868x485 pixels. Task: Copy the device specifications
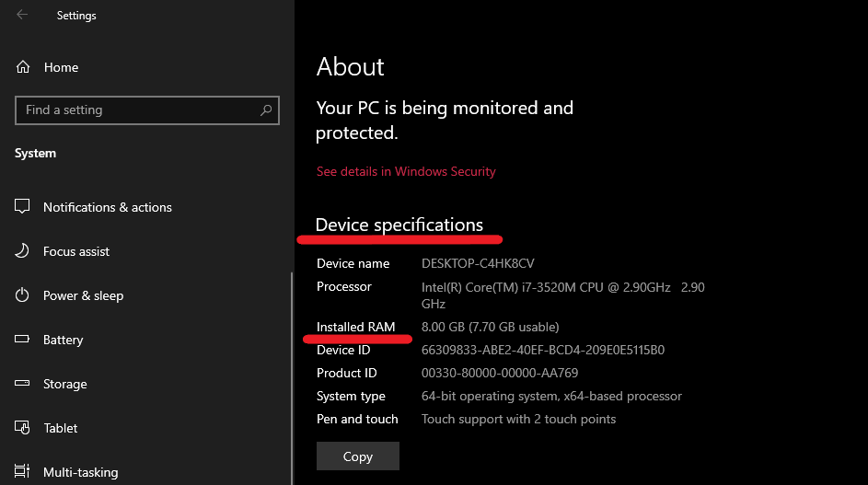click(358, 456)
